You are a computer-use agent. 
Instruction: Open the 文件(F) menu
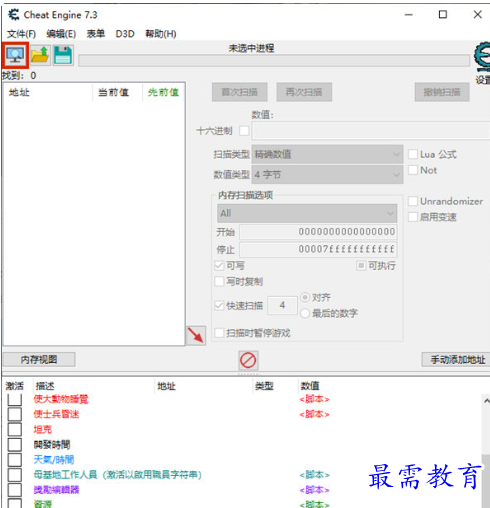(21, 34)
